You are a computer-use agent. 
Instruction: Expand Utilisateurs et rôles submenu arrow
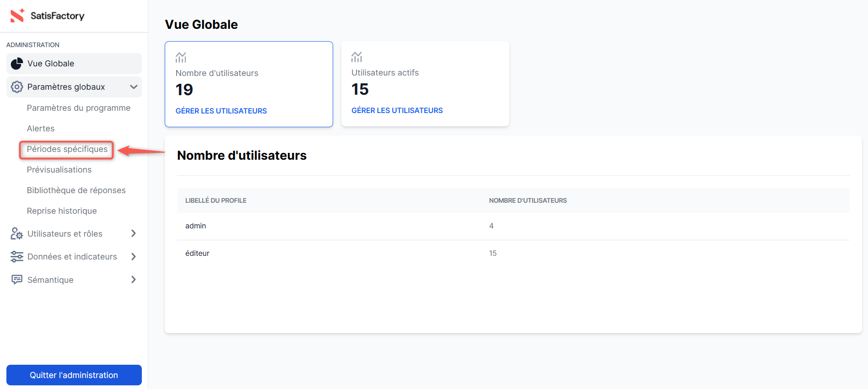(134, 233)
